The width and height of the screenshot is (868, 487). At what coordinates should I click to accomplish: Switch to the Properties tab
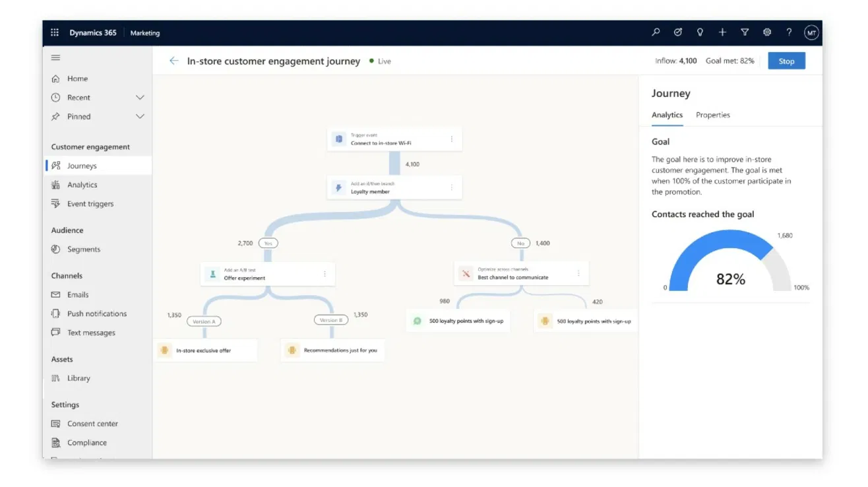[x=713, y=115]
